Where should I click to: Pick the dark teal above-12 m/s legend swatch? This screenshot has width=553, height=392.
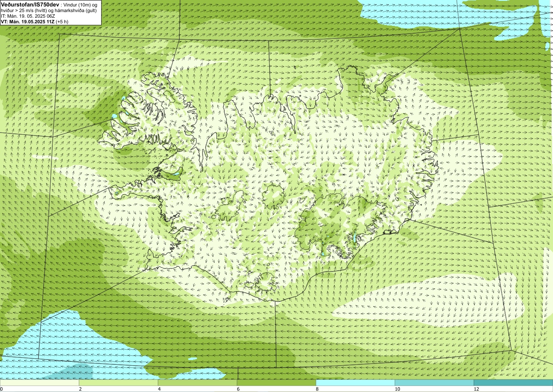(513, 383)
